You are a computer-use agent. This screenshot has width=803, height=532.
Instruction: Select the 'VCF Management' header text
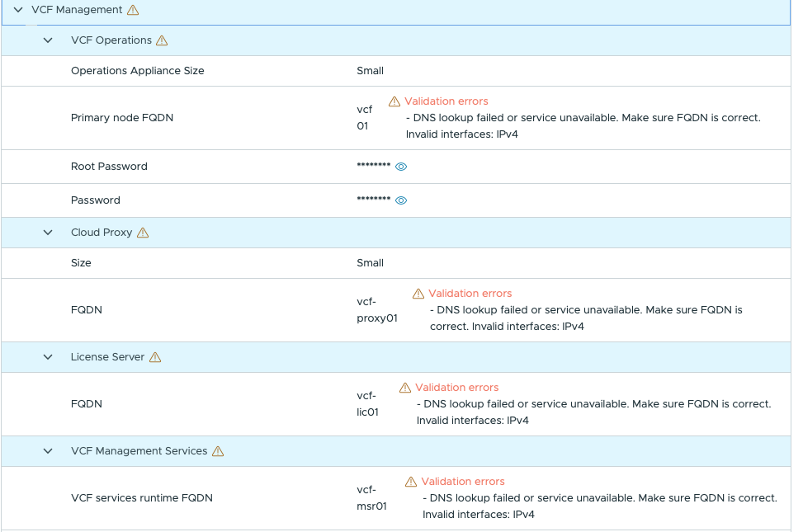[77, 10]
